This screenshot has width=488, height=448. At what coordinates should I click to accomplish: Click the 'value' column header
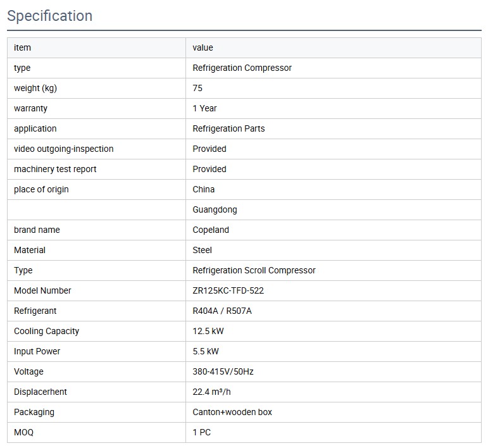point(203,47)
